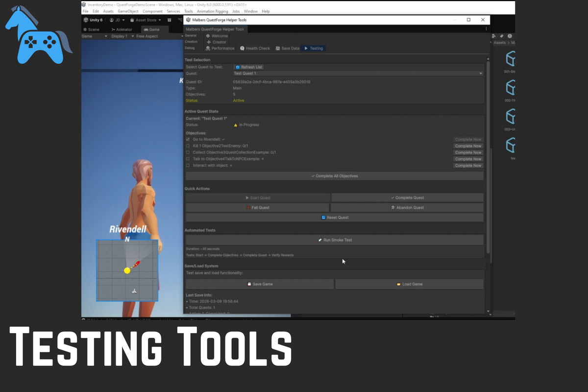Open the Quest dropdown showing Test Quest 1

point(358,73)
